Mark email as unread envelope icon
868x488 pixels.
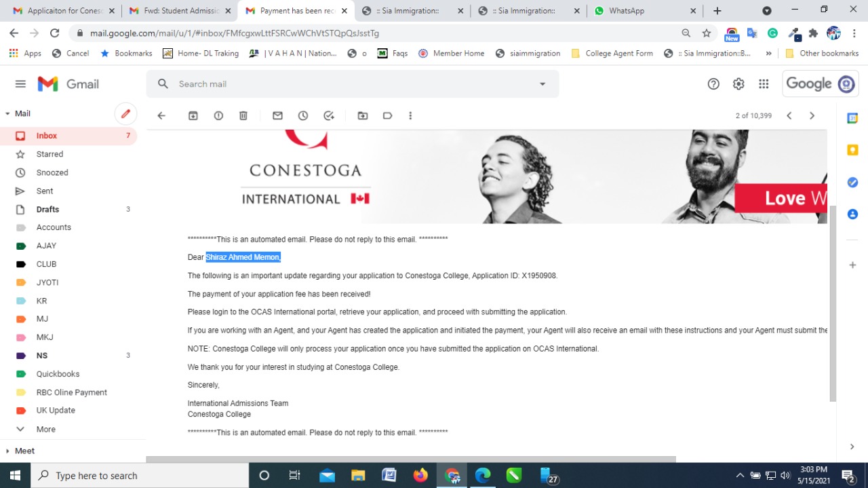(277, 116)
